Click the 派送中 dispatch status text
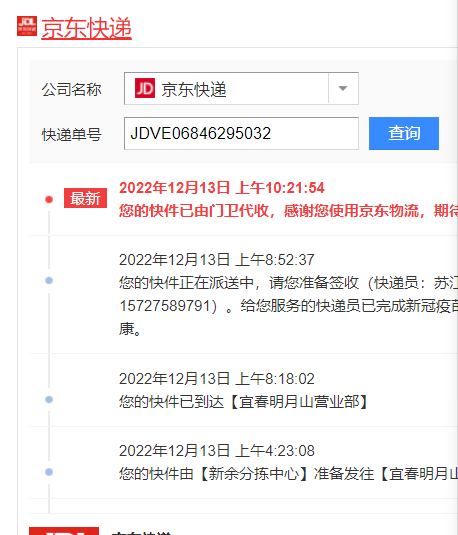The image size is (458, 535). [x=288, y=283]
